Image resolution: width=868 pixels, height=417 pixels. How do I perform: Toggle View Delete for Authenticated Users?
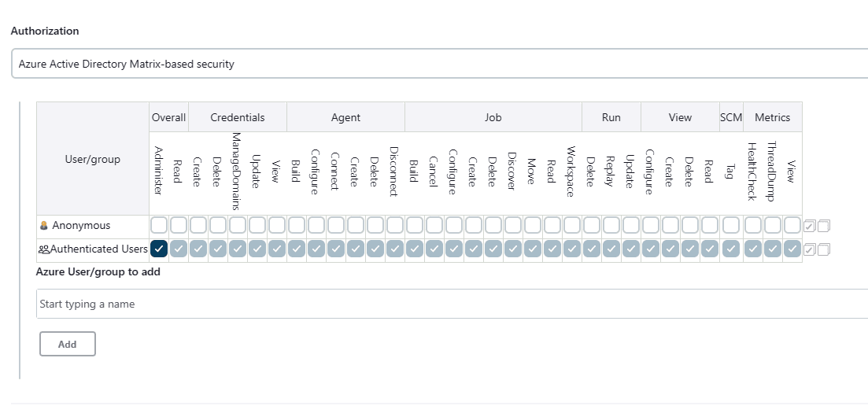(689, 249)
